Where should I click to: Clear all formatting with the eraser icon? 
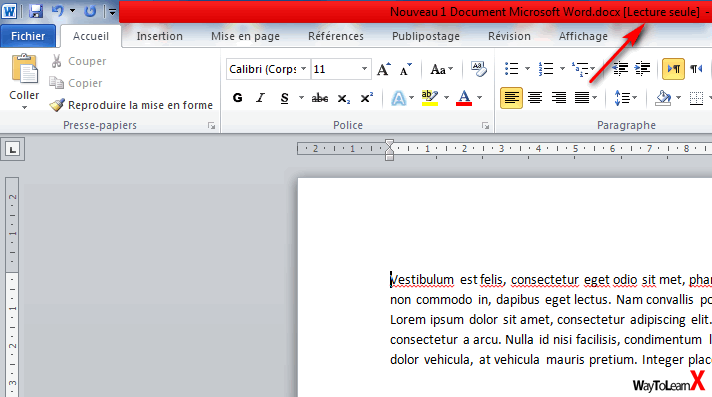[479, 69]
